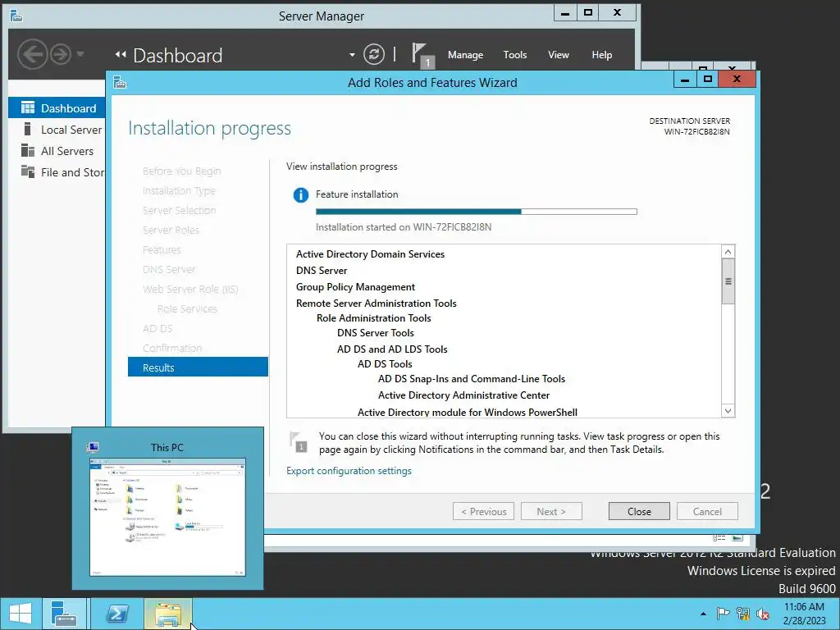Click Export configuration settings link
This screenshot has height=630, width=840.
pos(349,471)
